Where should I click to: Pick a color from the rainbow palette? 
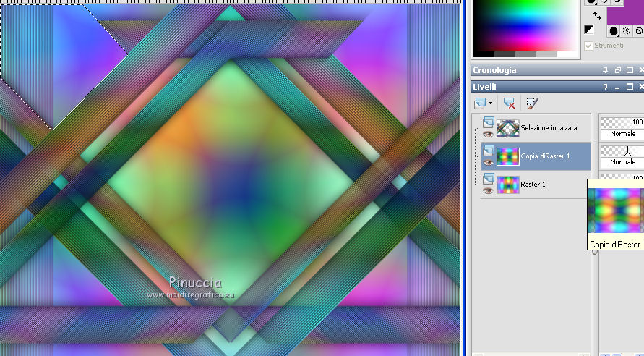[525, 25]
